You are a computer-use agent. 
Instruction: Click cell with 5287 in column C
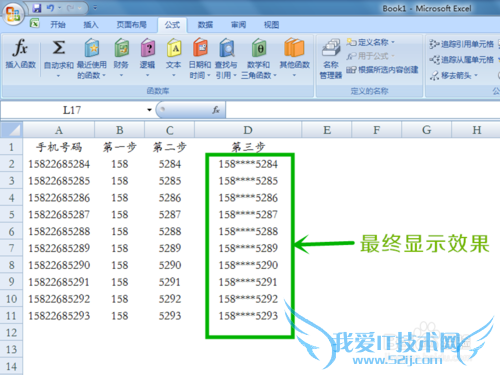169,214
